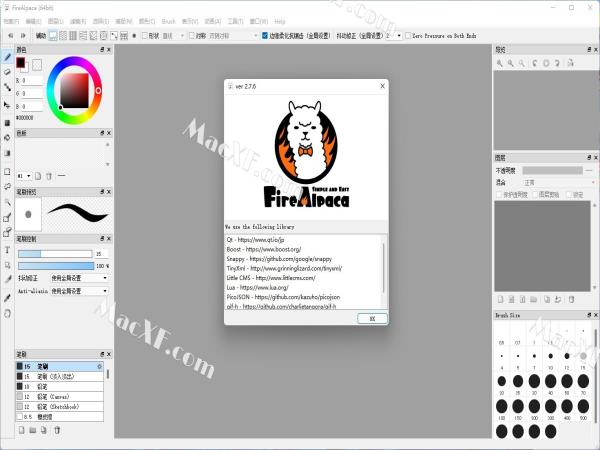Delete the brush using the brush panel trash icon
This screenshot has width=600, height=450.
pos(57,430)
